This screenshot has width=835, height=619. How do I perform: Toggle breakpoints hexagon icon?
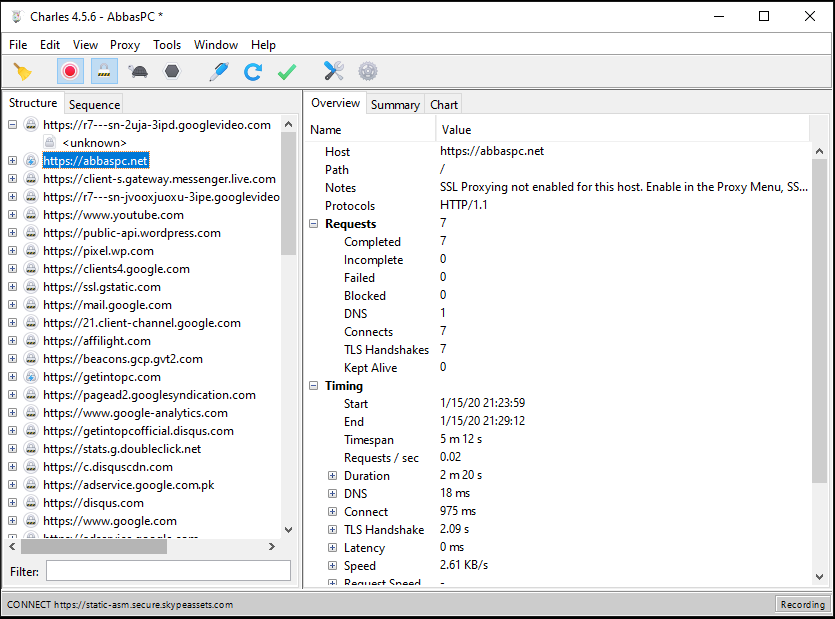coord(172,71)
